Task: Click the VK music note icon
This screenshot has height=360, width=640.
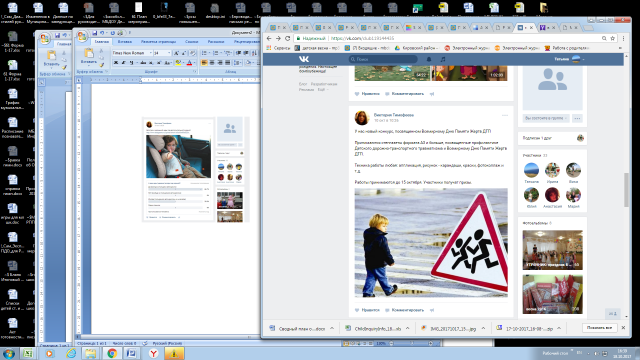Action: [443, 59]
